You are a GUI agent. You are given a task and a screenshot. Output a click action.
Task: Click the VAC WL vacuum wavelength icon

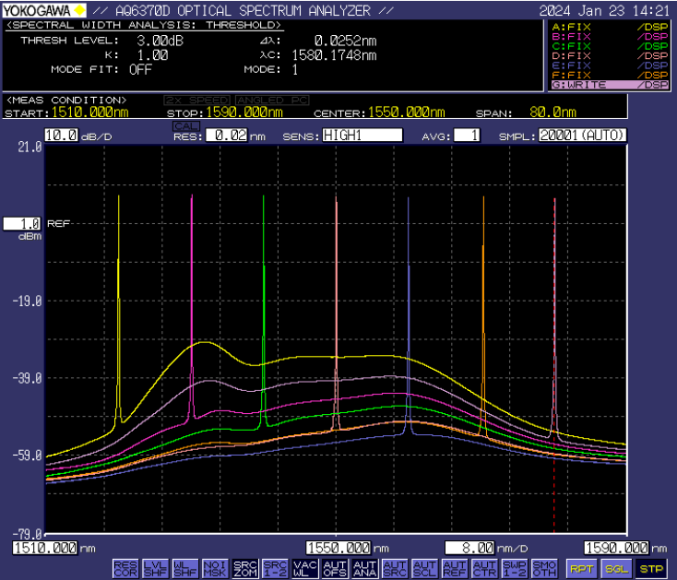pyautogui.click(x=304, y=568)
